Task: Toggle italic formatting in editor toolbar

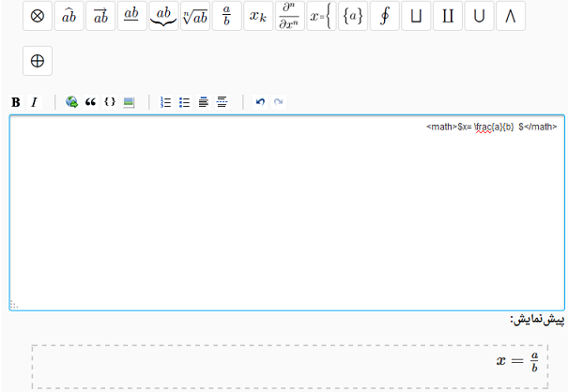Action: (34, 102)
